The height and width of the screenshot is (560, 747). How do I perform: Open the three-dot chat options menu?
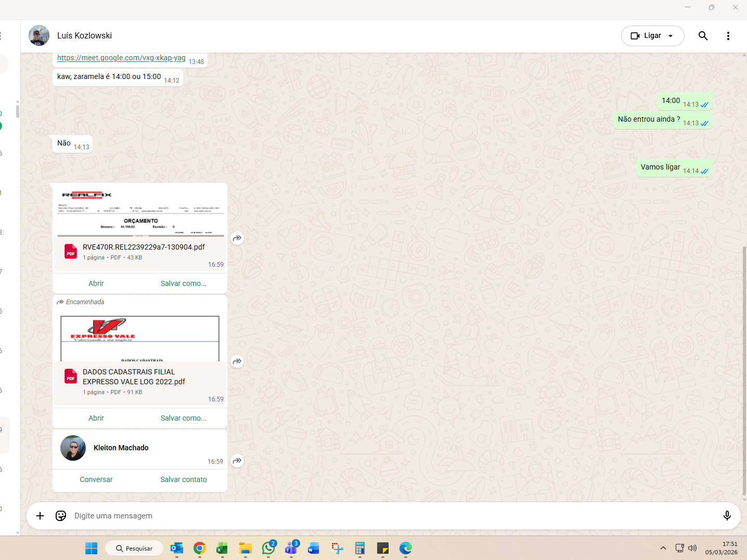[x=728, y=36]
